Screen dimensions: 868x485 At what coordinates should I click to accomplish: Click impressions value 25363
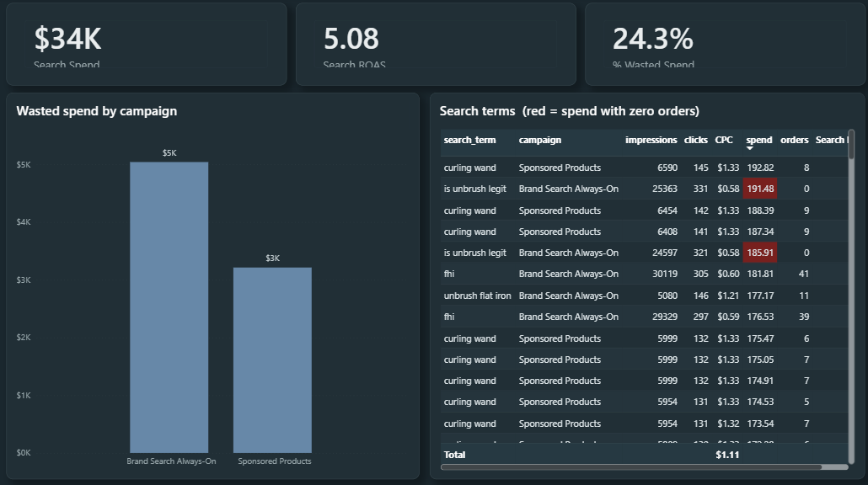[x=664, y=189]
